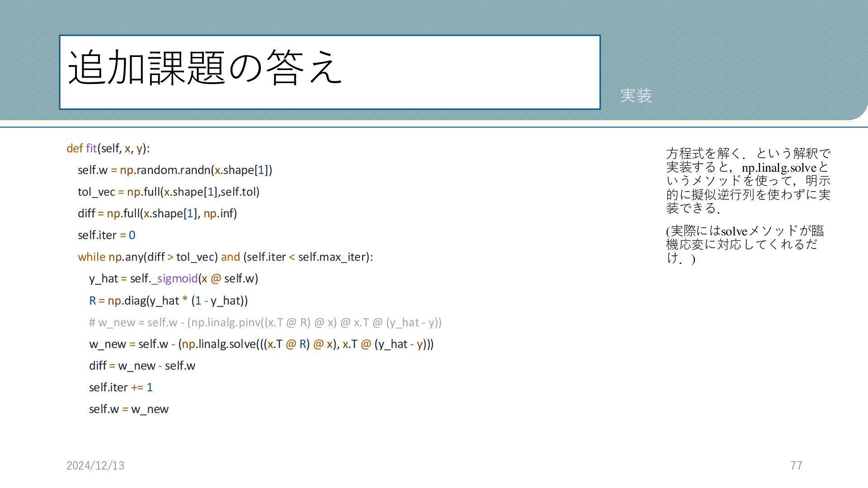Screen dimensions: 868x488
Task: Select the line 'self.w = np.random.randn(x.shape[1])'
Action: (175, 170)
